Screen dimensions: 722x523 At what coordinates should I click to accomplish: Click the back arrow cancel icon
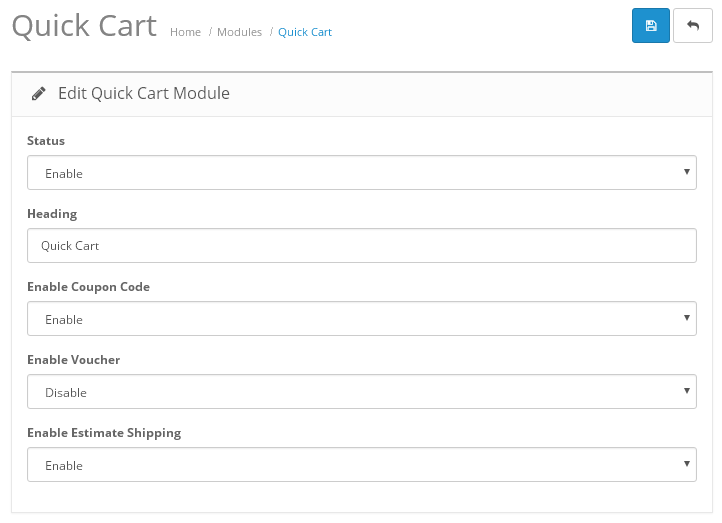pos(693,26)
